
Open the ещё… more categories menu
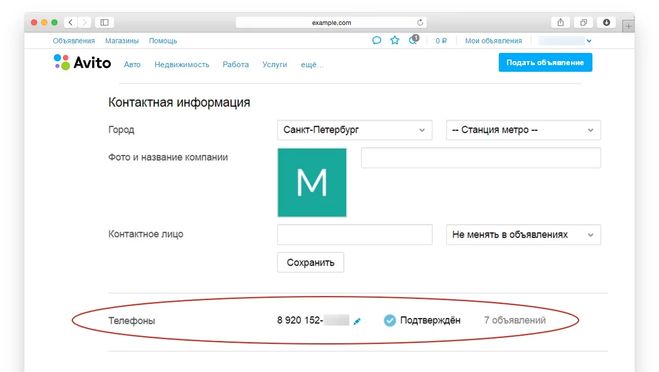tap(311, 65)
